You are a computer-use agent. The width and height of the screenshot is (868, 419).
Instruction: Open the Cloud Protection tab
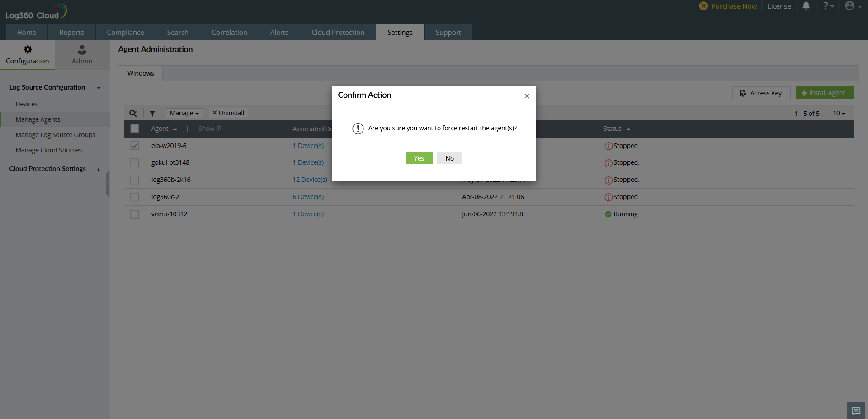338,33
